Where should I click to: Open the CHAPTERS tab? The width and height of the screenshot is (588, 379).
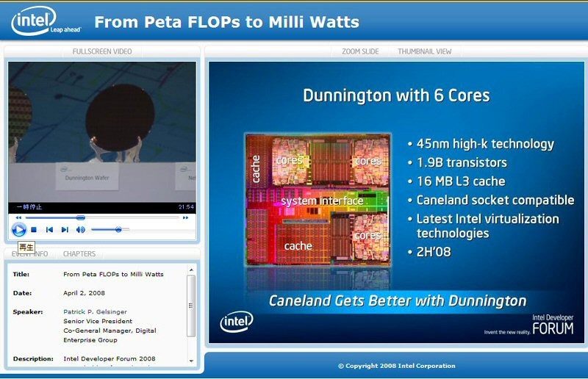pyautogui.click(x=79, y=254)
